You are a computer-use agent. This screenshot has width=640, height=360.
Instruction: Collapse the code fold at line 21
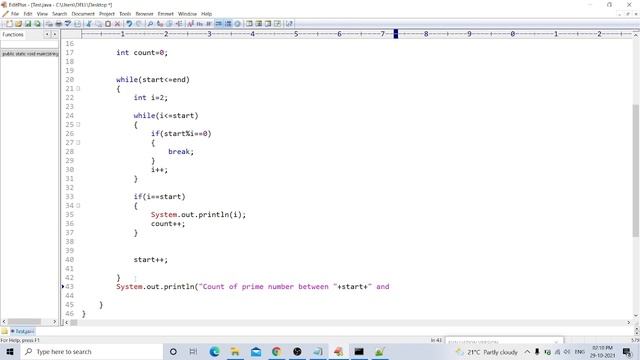[x=78, y=89]
